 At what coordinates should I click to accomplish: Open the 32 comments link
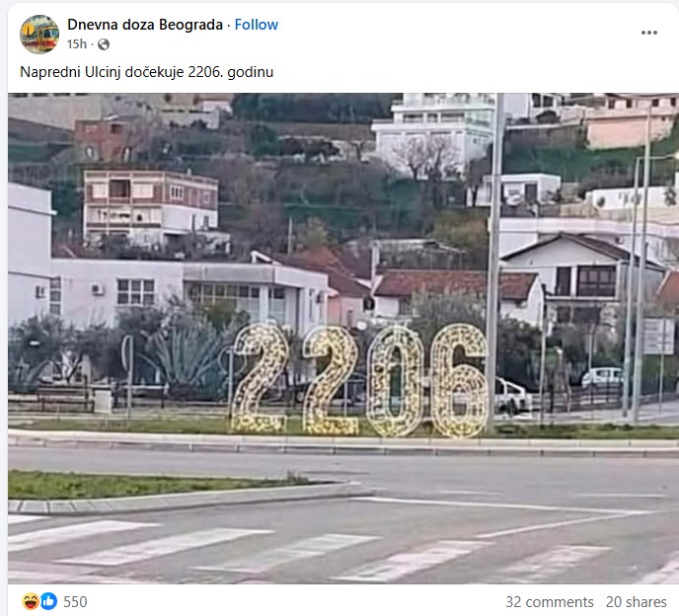(x=550, y=602)
